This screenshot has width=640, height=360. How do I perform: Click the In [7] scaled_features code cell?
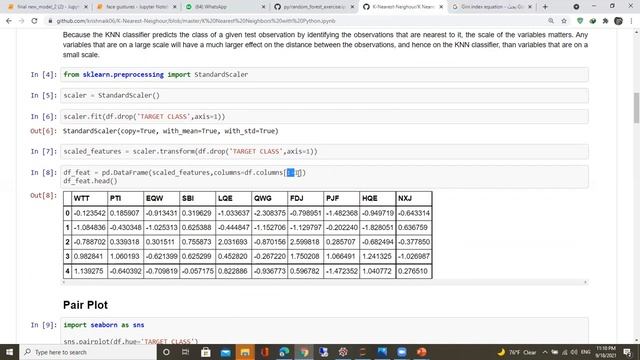(x=324, y=151)
